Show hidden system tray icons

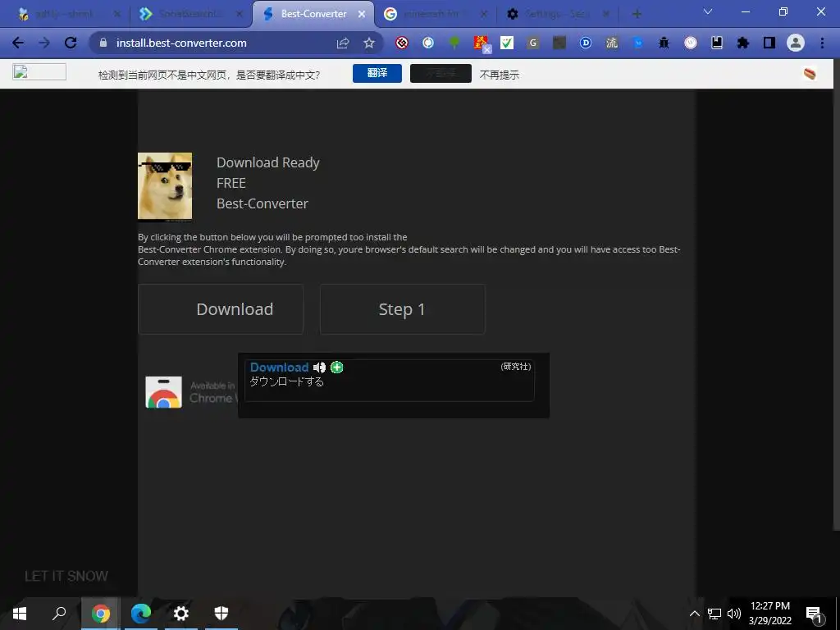[x=694, y=614]
